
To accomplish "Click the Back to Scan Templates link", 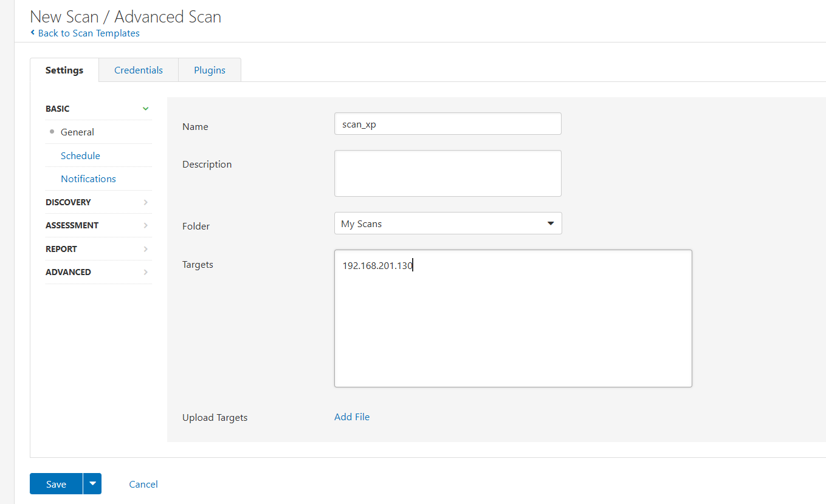I will pyautogui.click(x=88, y=33).
